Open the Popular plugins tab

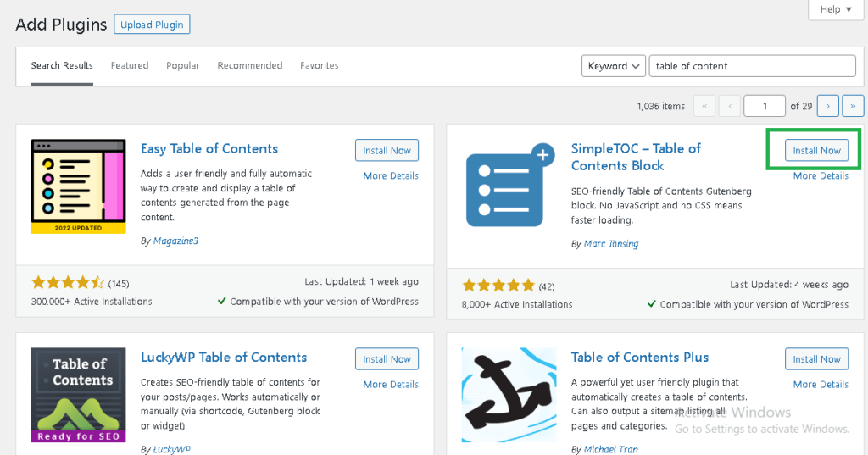pyautogui.click(x=183, y=65)
